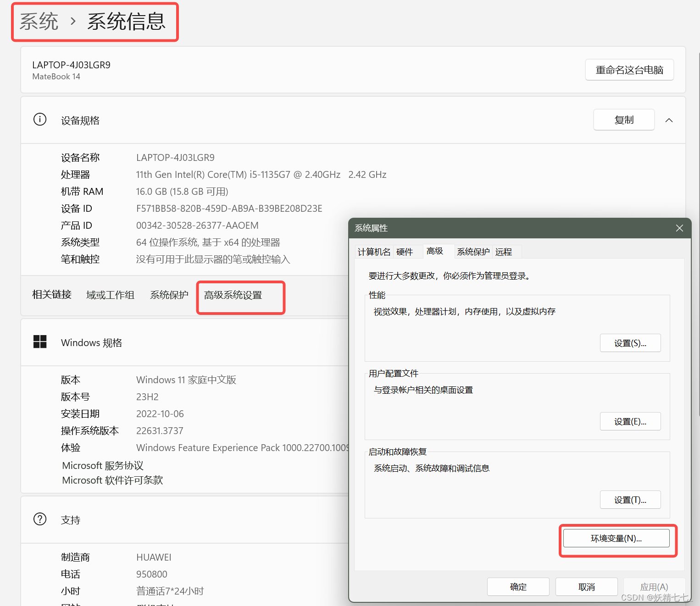The image size is (700, 606).
Task: Click the 64 位操作系统 system type value
Action: pyautogui.click(x=208, y=242)
